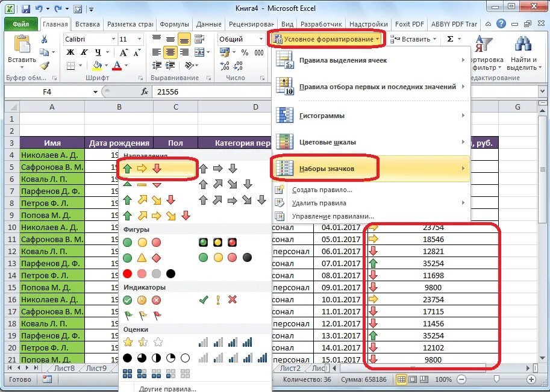The image size is (550, 392).
Task: Click Другие правила at gallery bottom
Action: coord(167,388)
